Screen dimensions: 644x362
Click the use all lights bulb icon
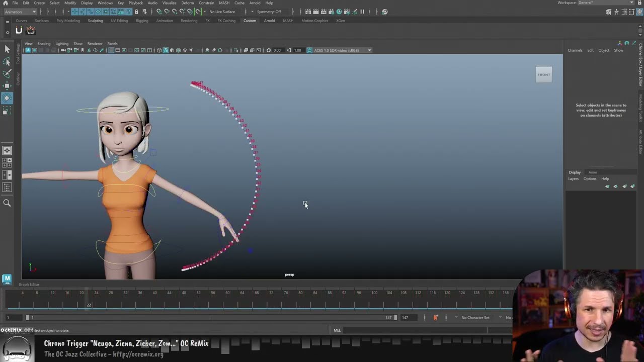pyautogui.click(x=191, y=50)
